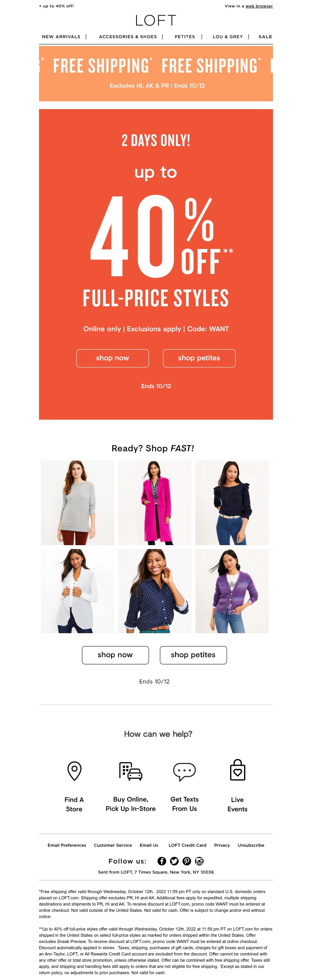The height and width of the screenshot is (980, 312).
Task: View the email in a web browser
Action: coord(259,6)
